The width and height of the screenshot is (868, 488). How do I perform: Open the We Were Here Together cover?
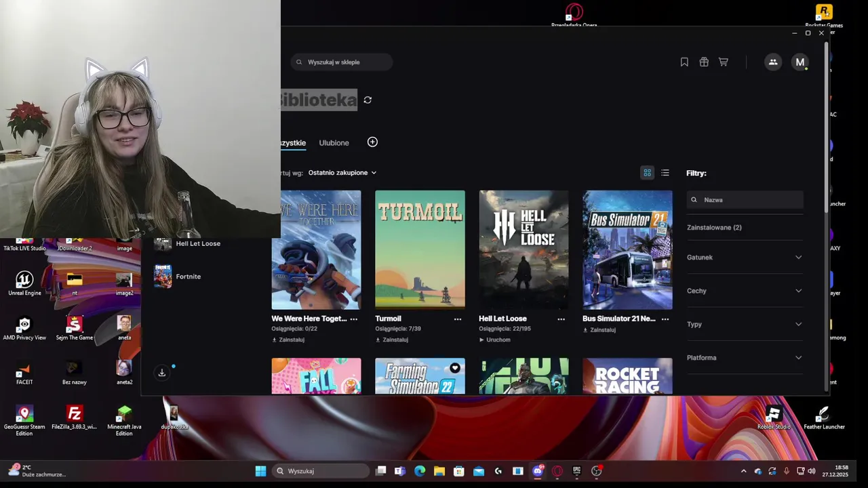click(316, 250)
